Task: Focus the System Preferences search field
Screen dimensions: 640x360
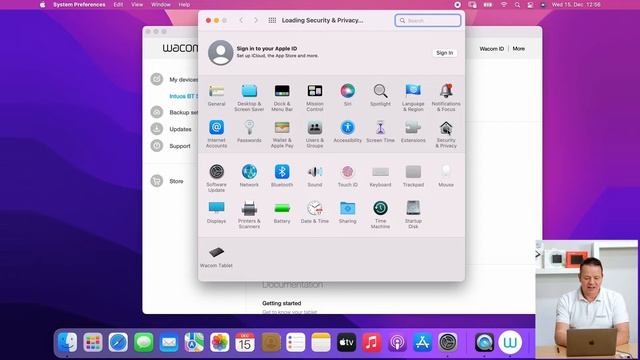Action: [x=428, y=20]
